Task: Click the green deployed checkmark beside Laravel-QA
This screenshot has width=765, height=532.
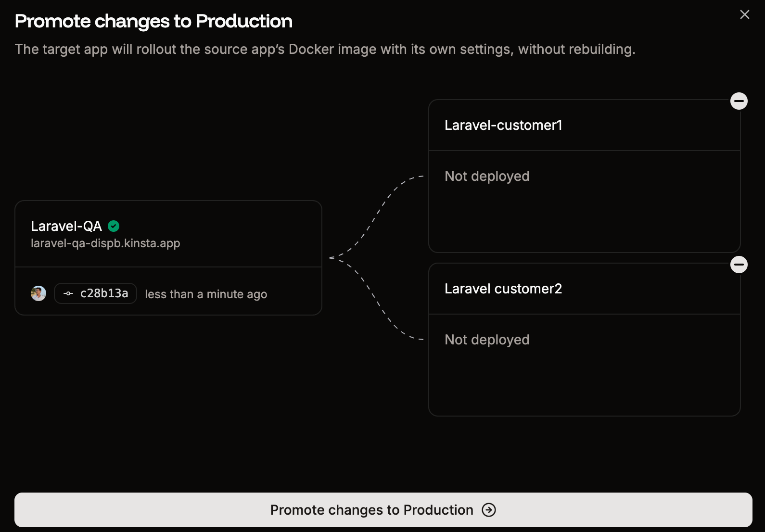Action: (x=114, y=226)
